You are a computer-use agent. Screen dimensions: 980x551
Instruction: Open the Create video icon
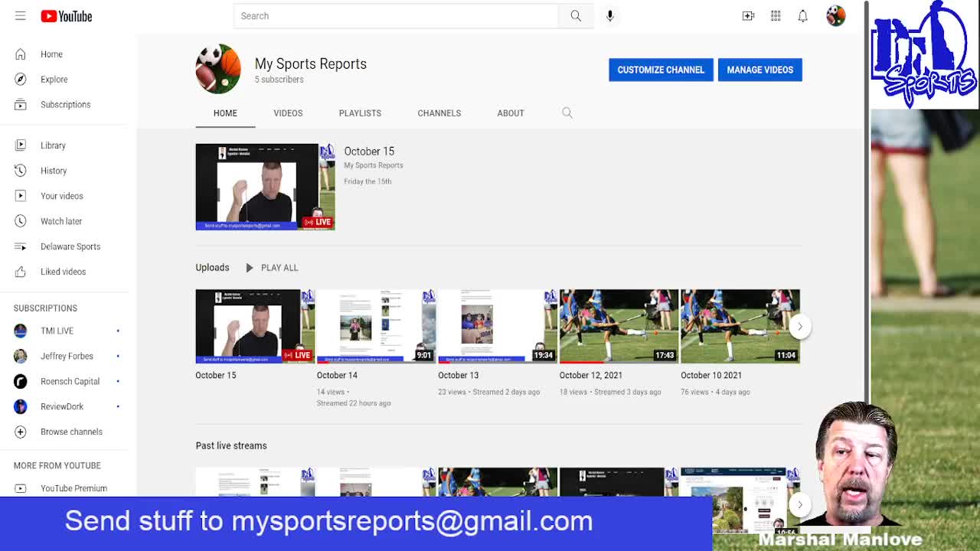click(x=748, y=16)
